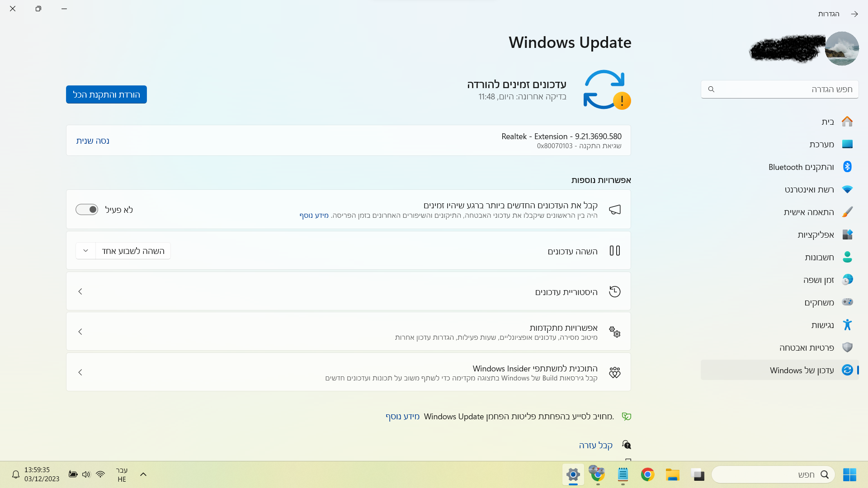Select התאמה אישית in the sidebar menu
Viewport: 868px width, 488px height.
point(779,212)
